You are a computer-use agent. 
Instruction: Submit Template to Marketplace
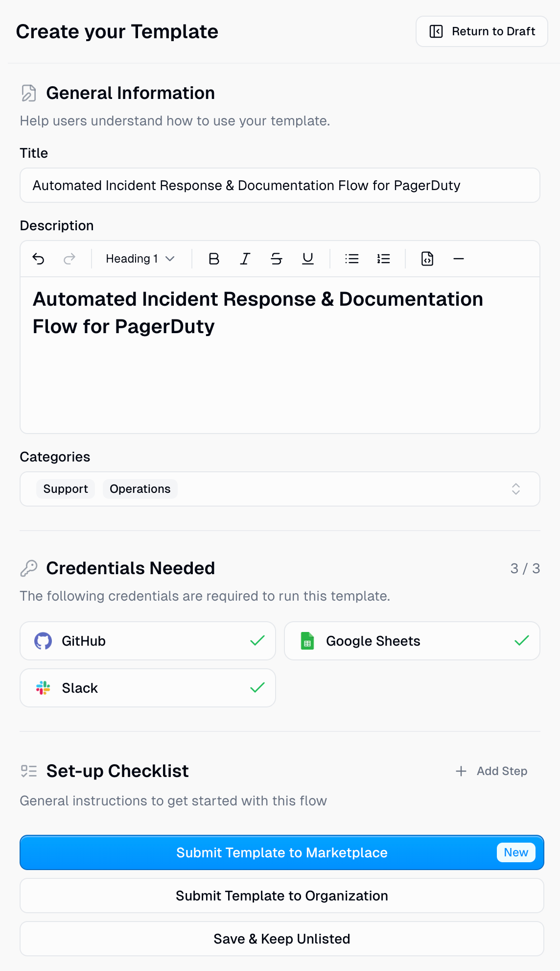282,852
